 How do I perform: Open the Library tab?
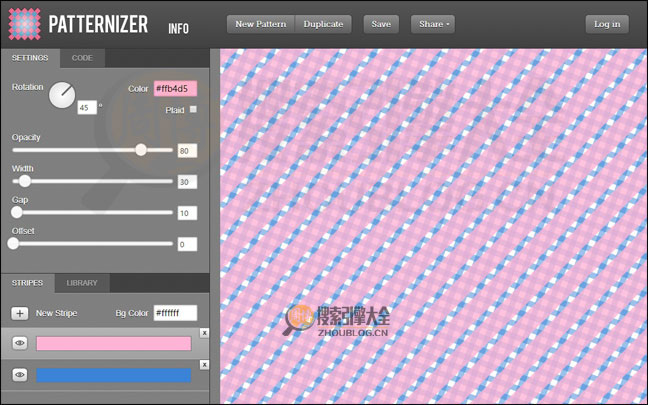[x=82, y=283]
